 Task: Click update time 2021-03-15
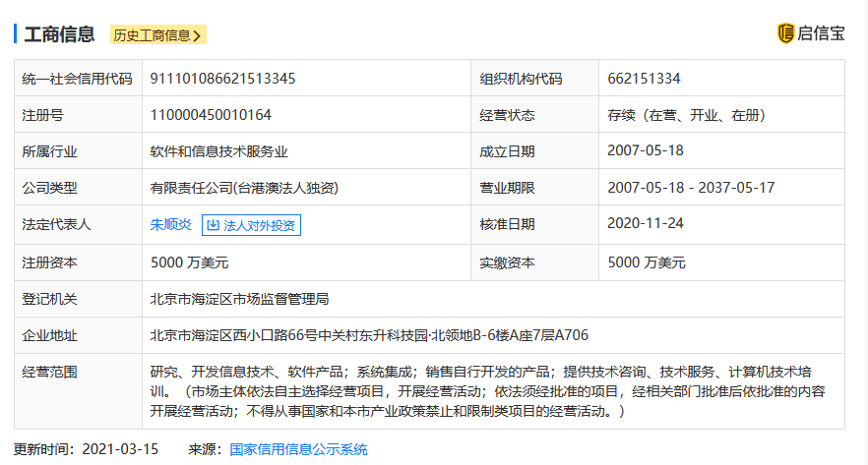pyautogui.click(x=120, y=449)
